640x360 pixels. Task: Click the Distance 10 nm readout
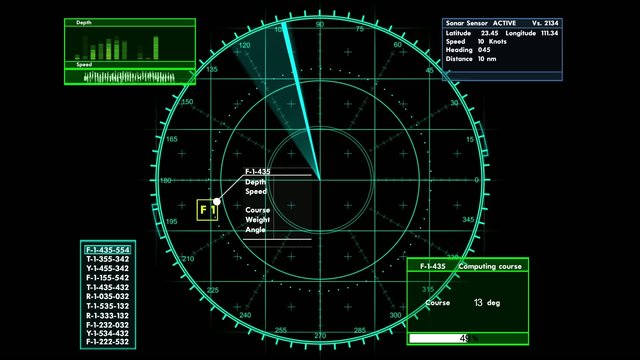pos(471,59)
